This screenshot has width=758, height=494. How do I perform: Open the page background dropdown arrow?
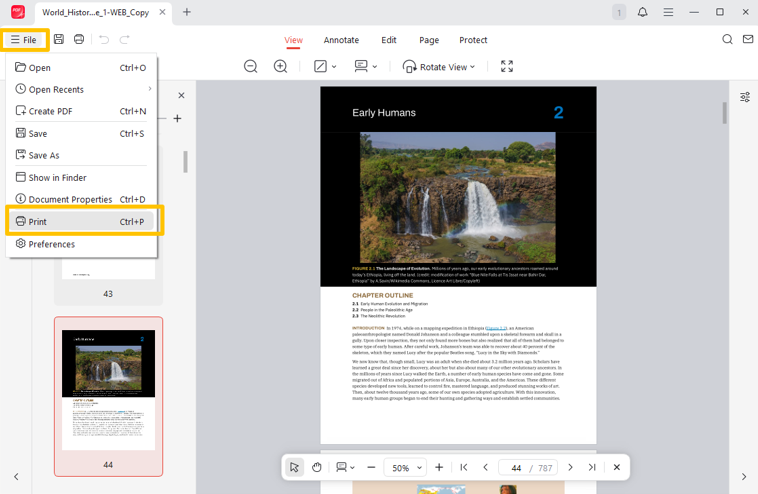tap(334, 67)
